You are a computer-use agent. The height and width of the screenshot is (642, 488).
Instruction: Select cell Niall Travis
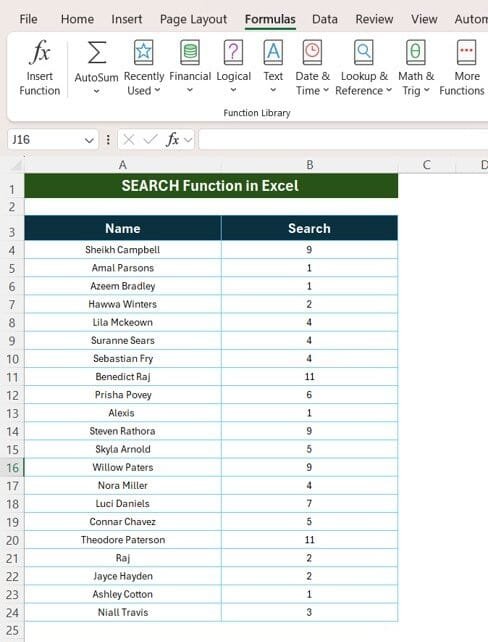[x=123, y=613]
